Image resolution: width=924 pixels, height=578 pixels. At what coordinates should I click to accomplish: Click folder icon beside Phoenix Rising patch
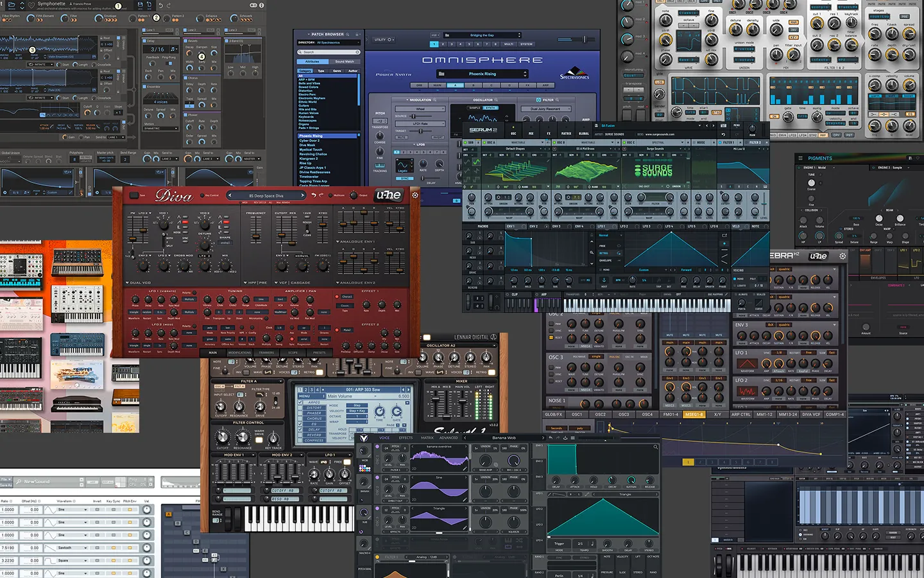441,74
